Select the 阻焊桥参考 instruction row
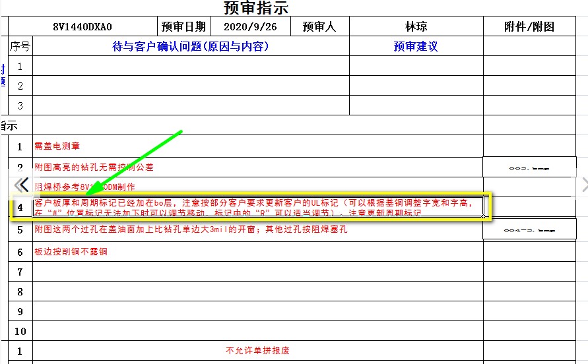 click(x=258, y=187)
